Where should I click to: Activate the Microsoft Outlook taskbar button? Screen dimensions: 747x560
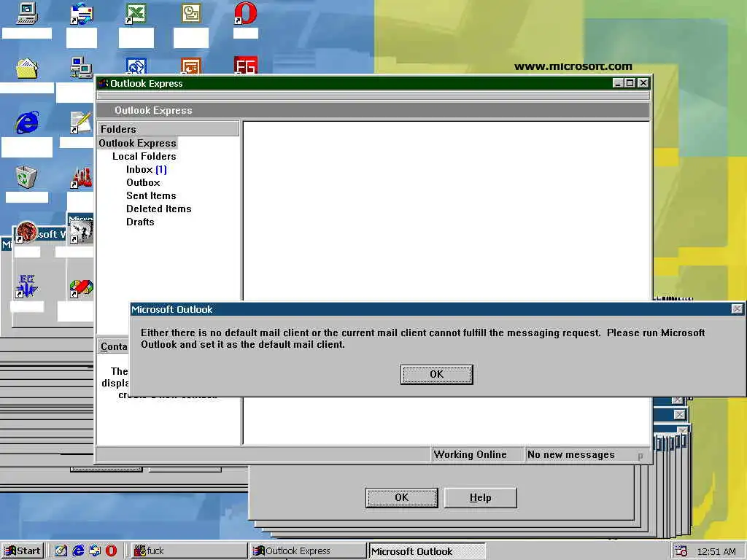pos(427,551)
